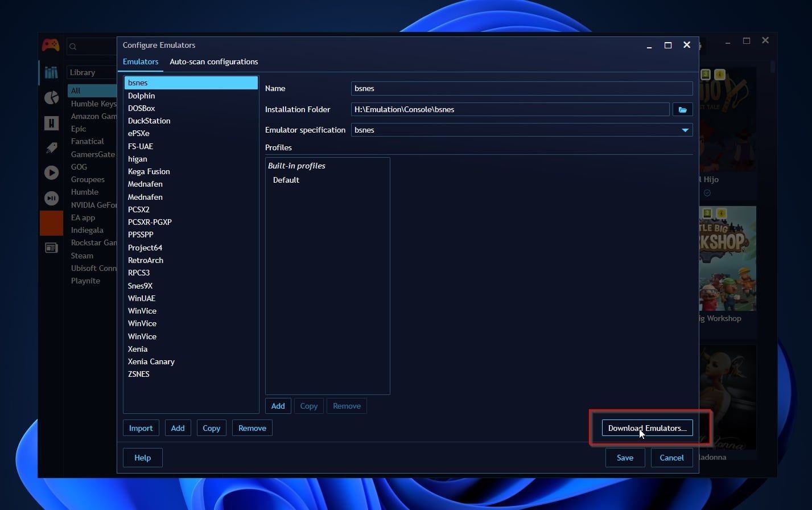
Task: Select Project64 in the emulator list
Action: click(191, 248)
